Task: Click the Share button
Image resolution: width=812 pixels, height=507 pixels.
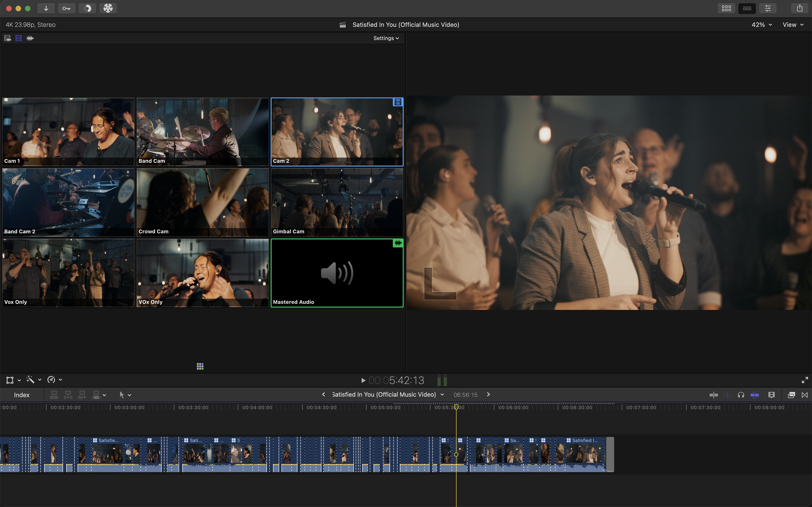Action: click(x=800, y=8)
